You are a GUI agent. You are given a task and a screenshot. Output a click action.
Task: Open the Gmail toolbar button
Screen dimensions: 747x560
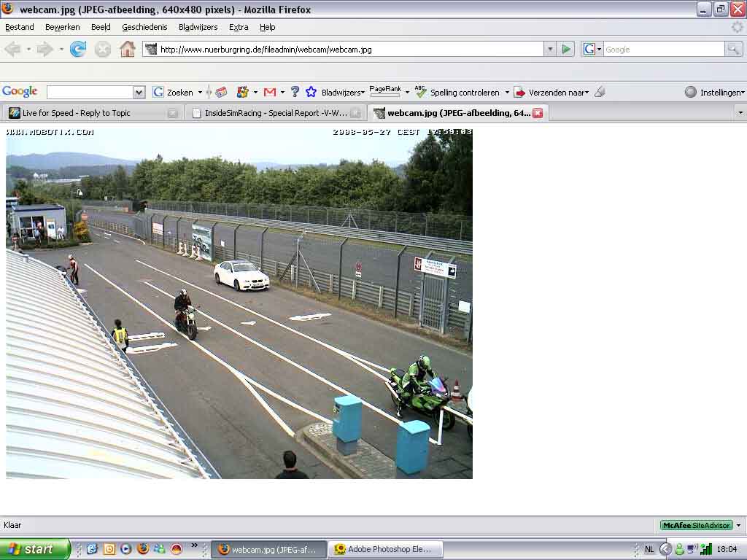pyautogui.click(x=270, y=92)
